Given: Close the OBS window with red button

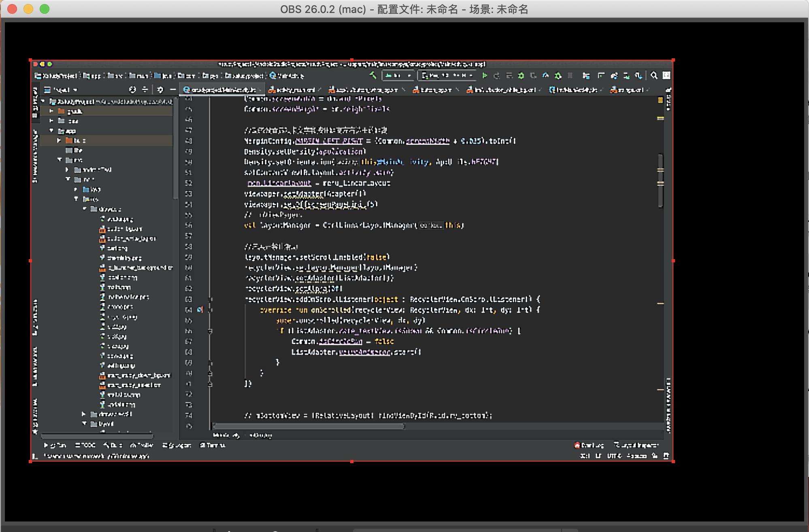Looking at the screenshot, I should pyautogui.click(x=12, y=9).
